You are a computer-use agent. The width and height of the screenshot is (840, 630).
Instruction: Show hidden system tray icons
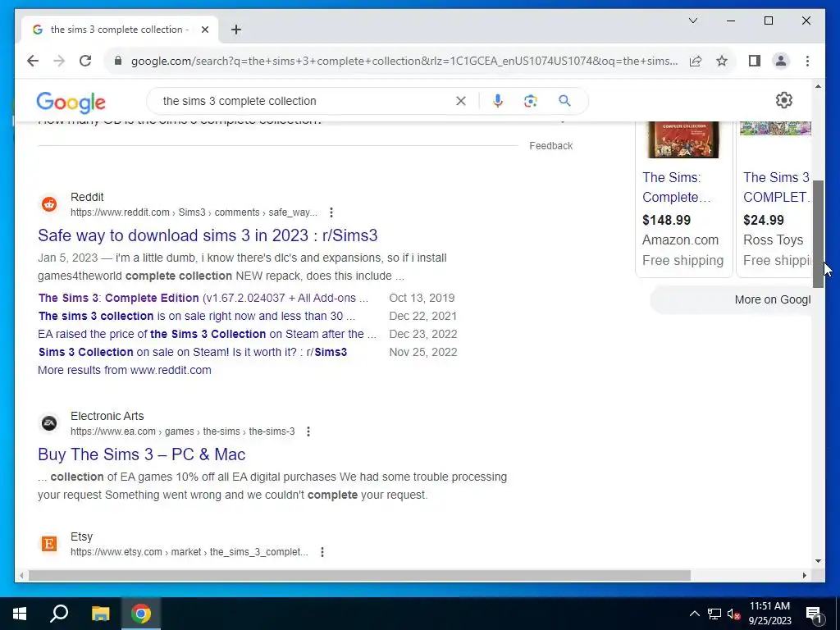click(x=694, y=614)
